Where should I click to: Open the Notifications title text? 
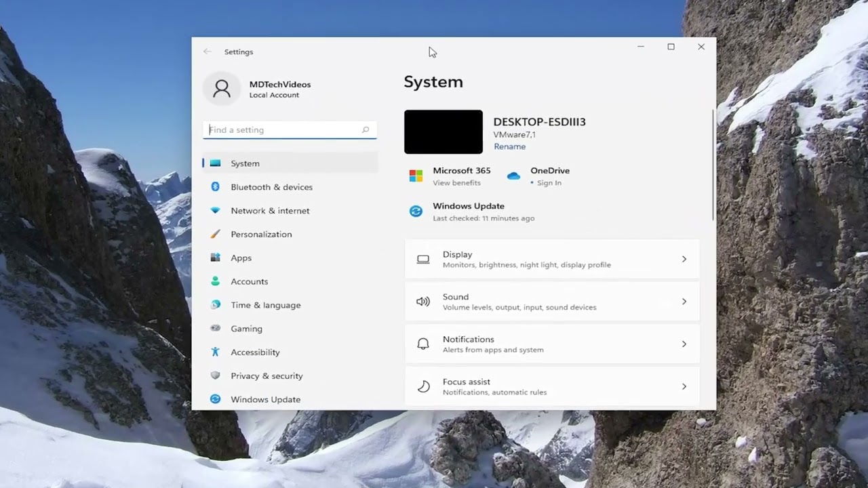click(x=468, y=339)
